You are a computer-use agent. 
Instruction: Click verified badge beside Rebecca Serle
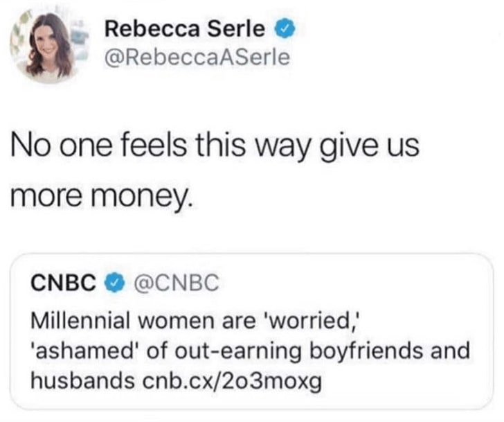285,29
